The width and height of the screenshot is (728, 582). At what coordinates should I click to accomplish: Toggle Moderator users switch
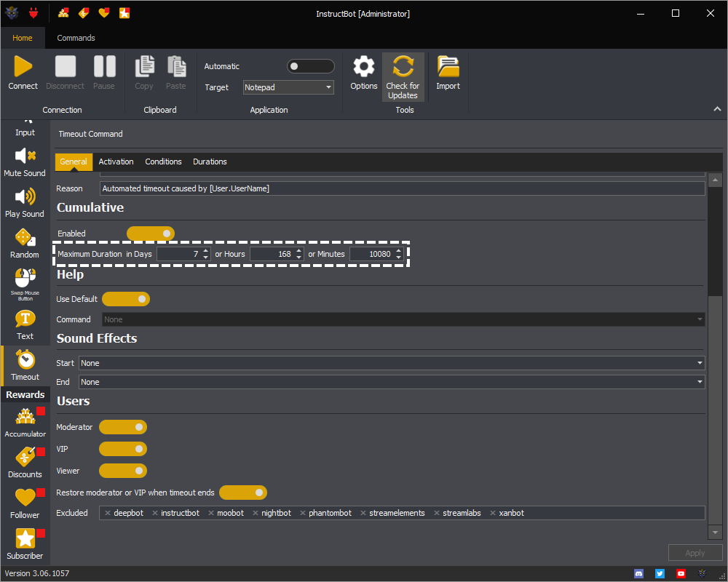tap(123, 427)
